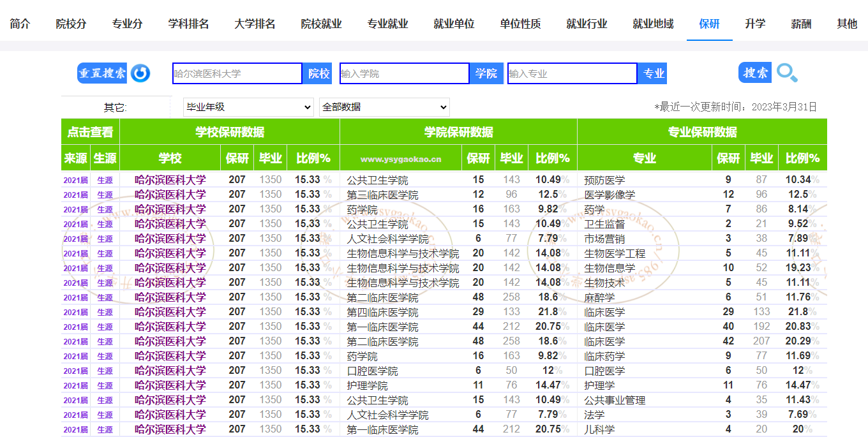Click the 最近一次更新时间 text
This screenshot has height=437, width=868.
(736, 107)
